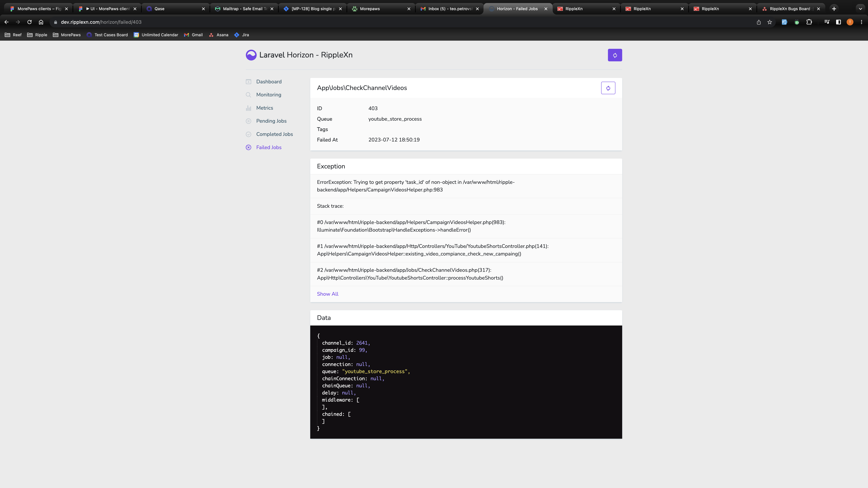This screenshot has height=488, width=868.
Task: View Pending Jobs list
Action: click(x=271, y=121)
